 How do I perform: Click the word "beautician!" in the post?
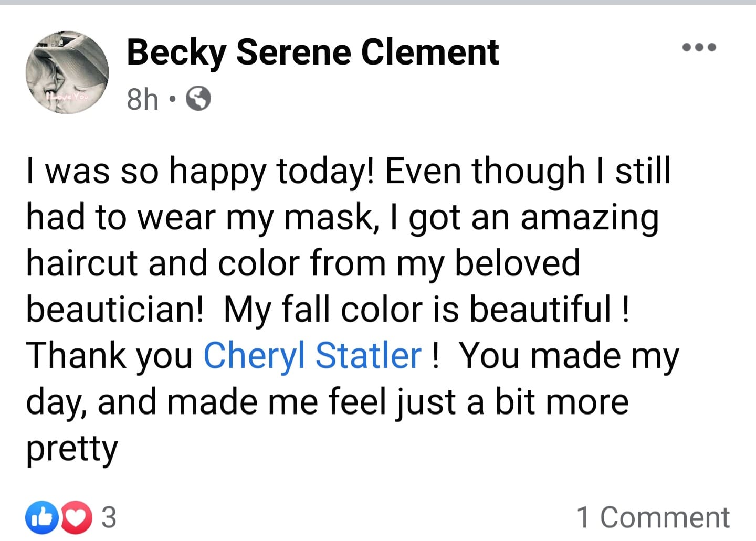[114, 309]
